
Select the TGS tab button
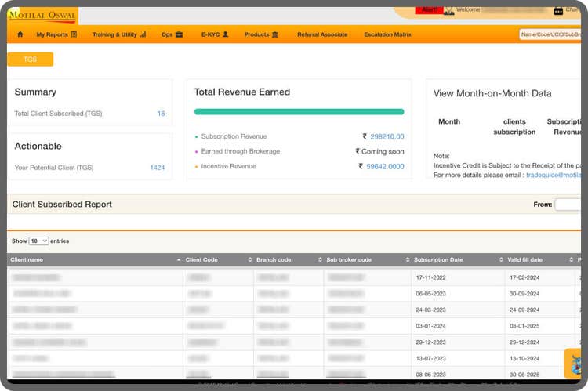point(30,60)
